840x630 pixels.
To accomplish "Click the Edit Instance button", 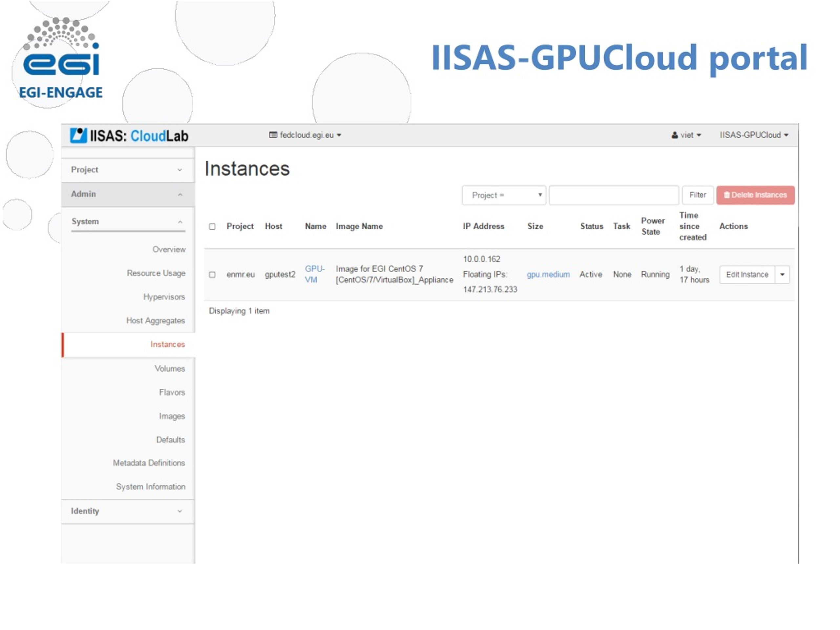I will pyautogui.click(x=747, y=275).
